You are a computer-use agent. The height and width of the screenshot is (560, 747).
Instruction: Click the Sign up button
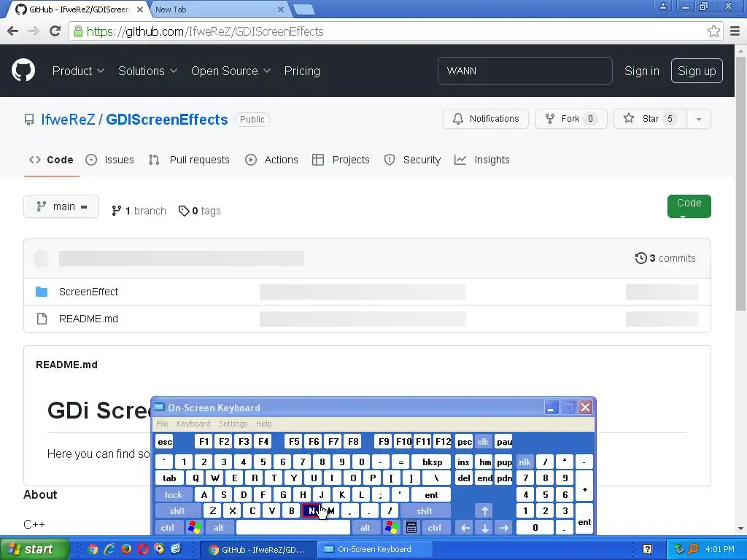coord(697,71)
